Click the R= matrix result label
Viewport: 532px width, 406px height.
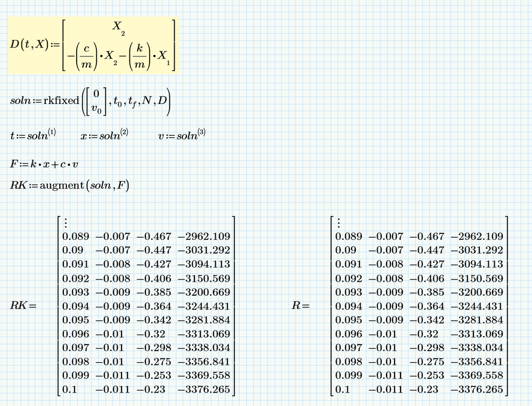300,305
